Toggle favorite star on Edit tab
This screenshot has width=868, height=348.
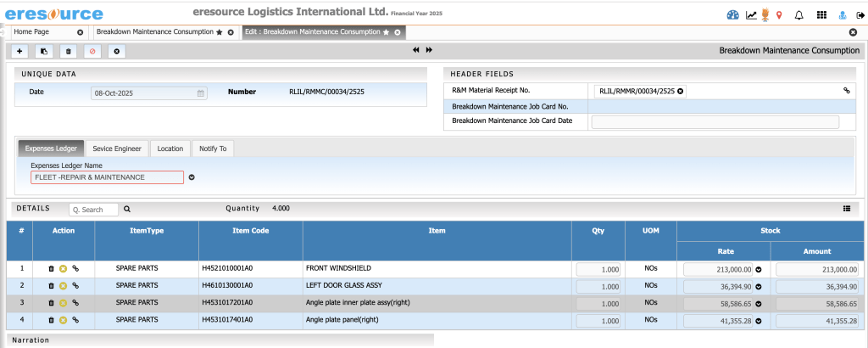click(x=387, y=32)
